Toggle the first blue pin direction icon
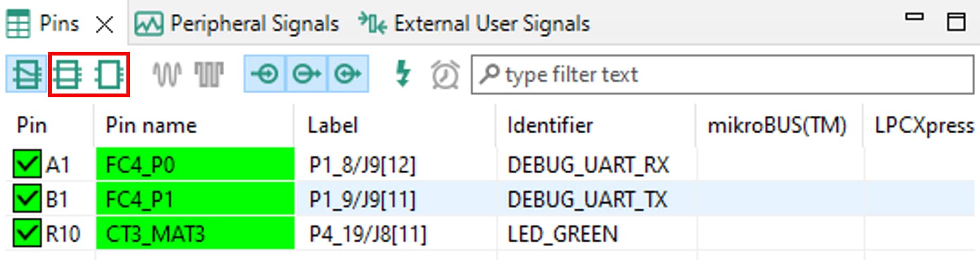The image size is (980, 260). (x=265, y=75)
